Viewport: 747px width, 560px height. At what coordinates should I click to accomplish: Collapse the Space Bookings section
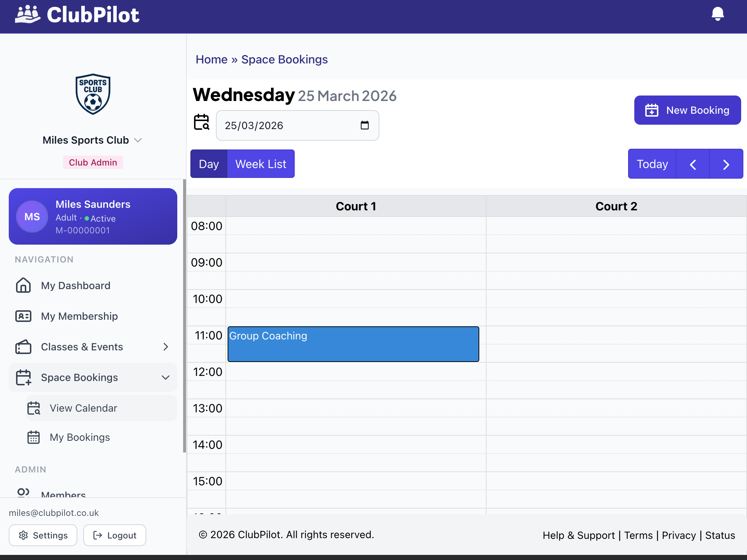166,377
